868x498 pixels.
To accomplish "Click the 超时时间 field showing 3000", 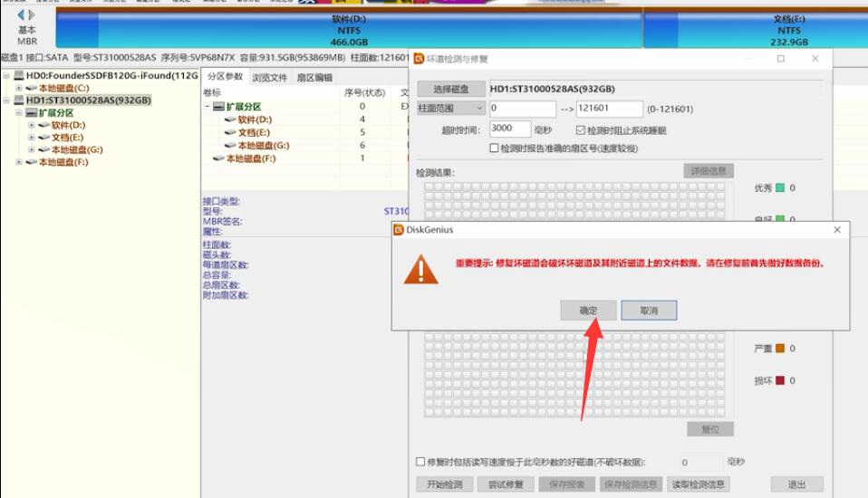I will click(x=510, y=129).
